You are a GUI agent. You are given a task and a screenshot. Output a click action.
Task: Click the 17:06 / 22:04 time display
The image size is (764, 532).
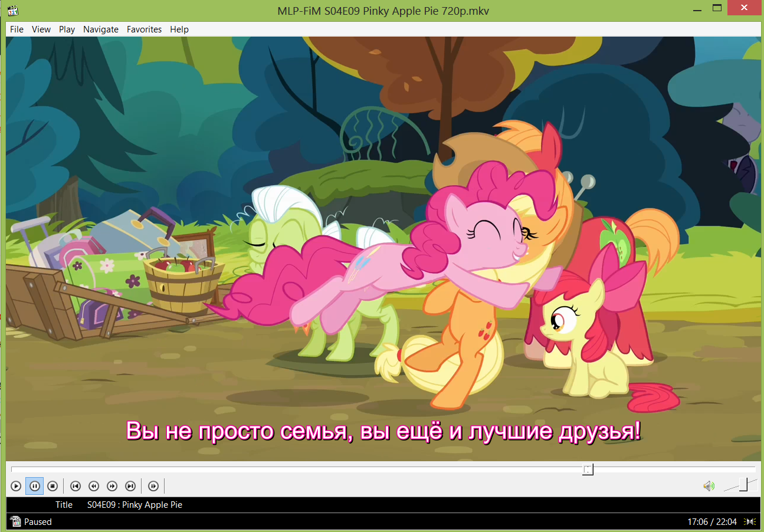(712, 522)
